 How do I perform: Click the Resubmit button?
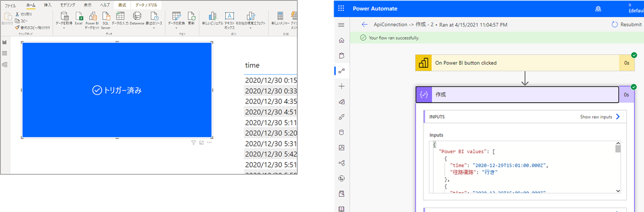coord(626,25)
